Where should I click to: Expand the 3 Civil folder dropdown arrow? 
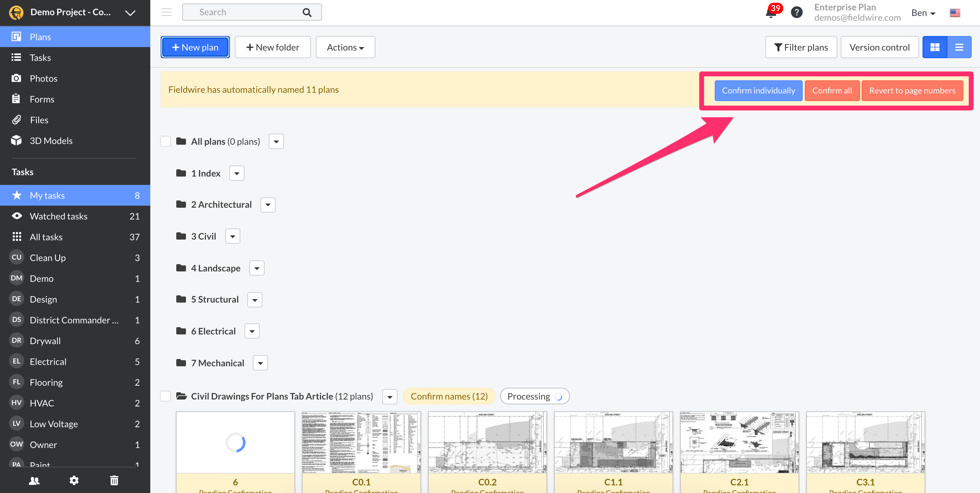232,236
